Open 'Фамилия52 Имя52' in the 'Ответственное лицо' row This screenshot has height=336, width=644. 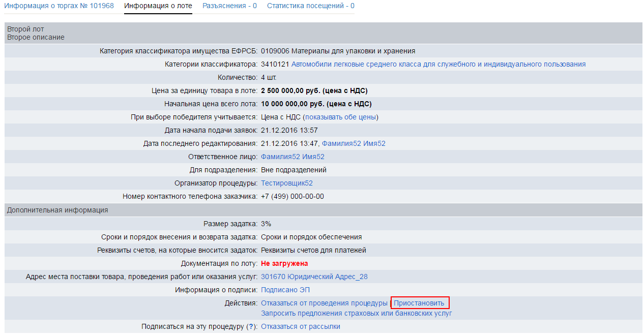[x=292, y=157]
